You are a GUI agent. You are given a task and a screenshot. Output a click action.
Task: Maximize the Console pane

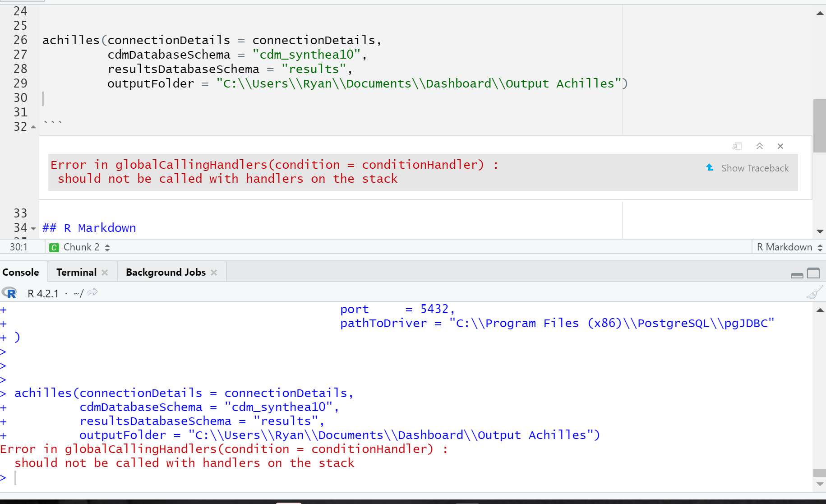(x=813, y=273)
